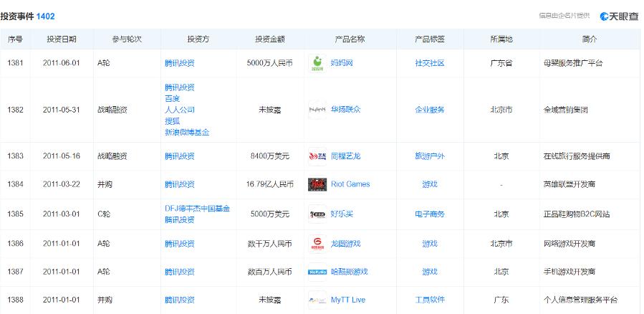Viewport: 644px width, 314px height.
Task: Click the 参与轮次 column header
Action: pos(127,39)
